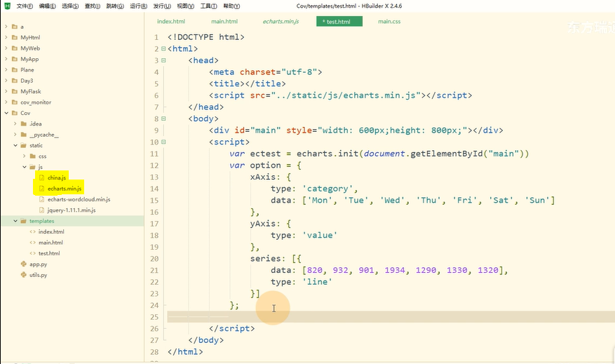Open the 文件(F) menu
The height and width of the screenshot is (364, 615).
25,6
